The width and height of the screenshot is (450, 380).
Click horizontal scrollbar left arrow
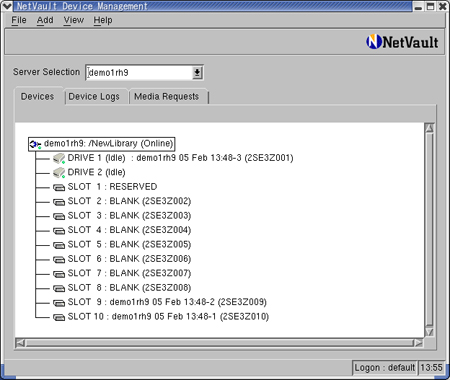[x=20, y=343]
